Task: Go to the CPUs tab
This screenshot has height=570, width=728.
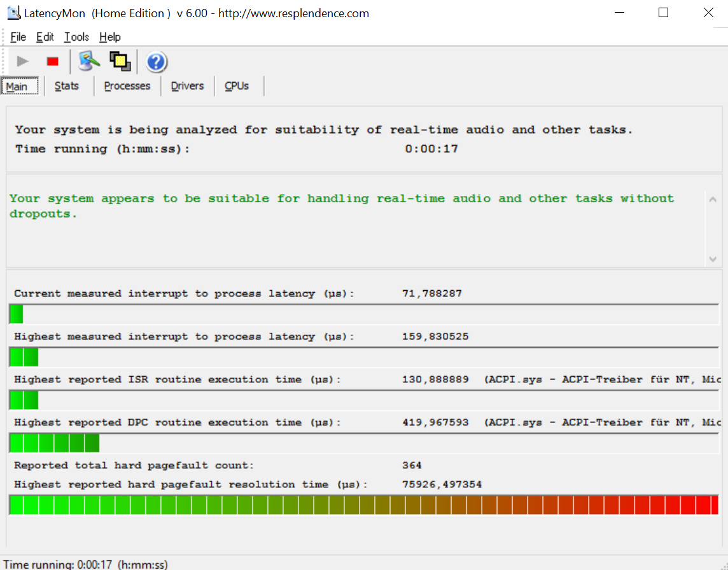Action: (237, 86)
